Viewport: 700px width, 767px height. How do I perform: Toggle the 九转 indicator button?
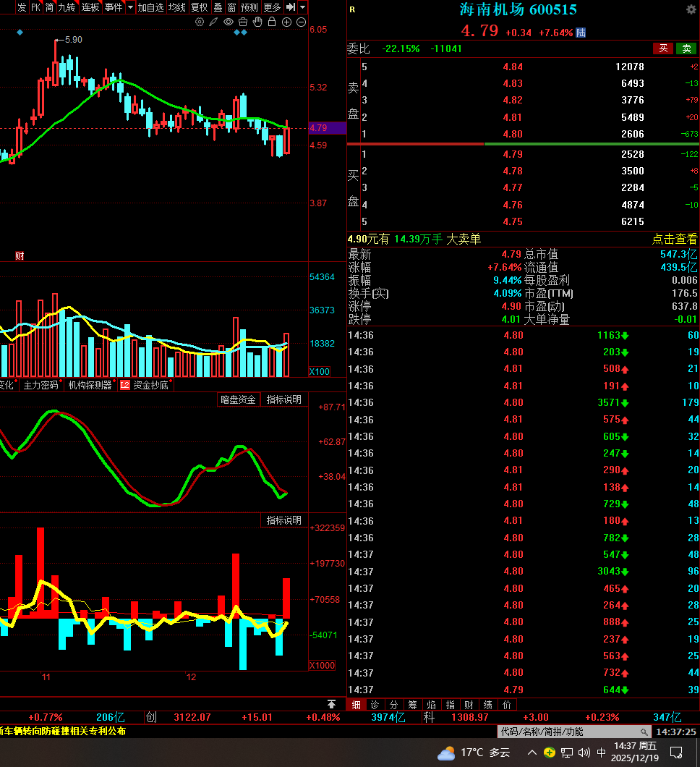67,7
